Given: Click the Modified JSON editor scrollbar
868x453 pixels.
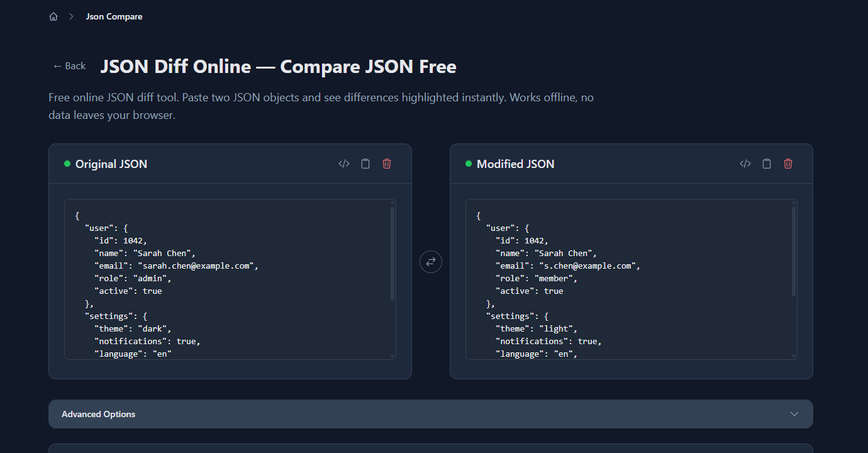Looking at the screenshot, I should [793, 252].
